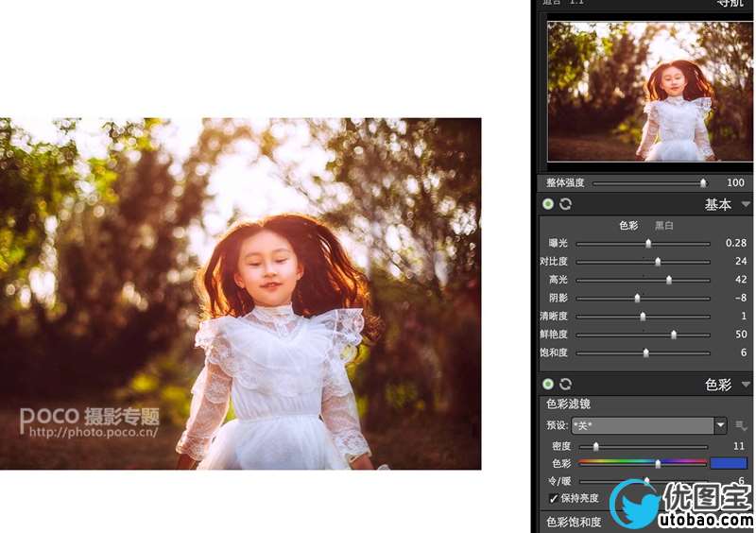Open the 预设 preset dropdown
Viewport: 756px width, 533px height.
tap(720, 425)
